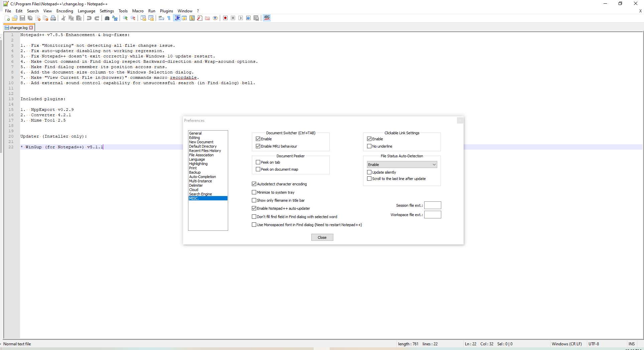Click the Workspace file ext. input field
The width and height of the screenshot is (644, 350).
click(433, 215)
